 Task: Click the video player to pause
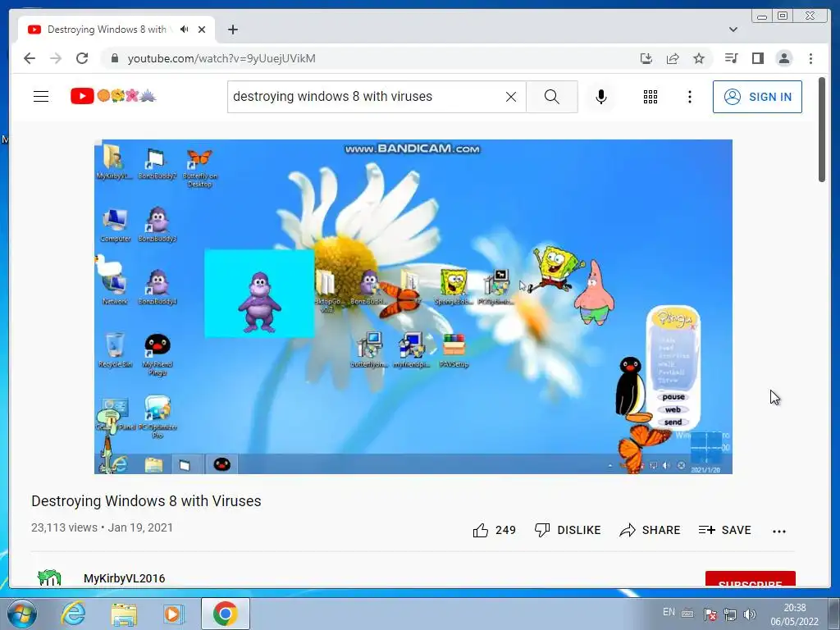(x=413, y=307)
